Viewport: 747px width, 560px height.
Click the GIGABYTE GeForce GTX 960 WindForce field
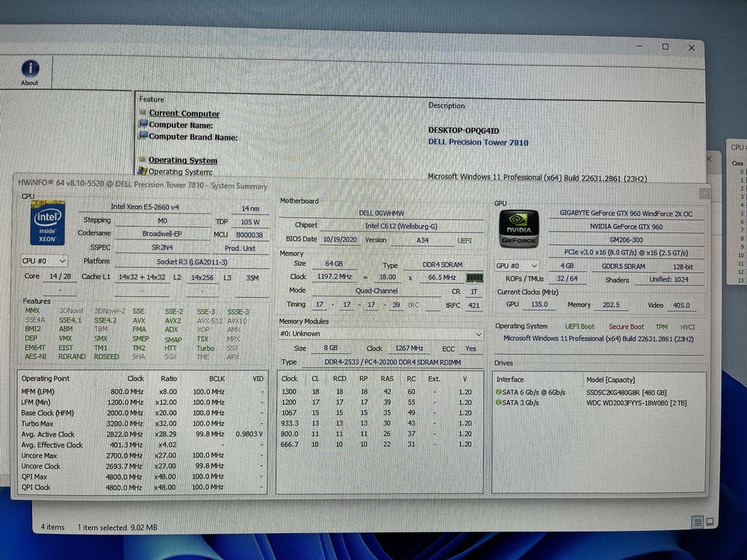tap(626, 214)
